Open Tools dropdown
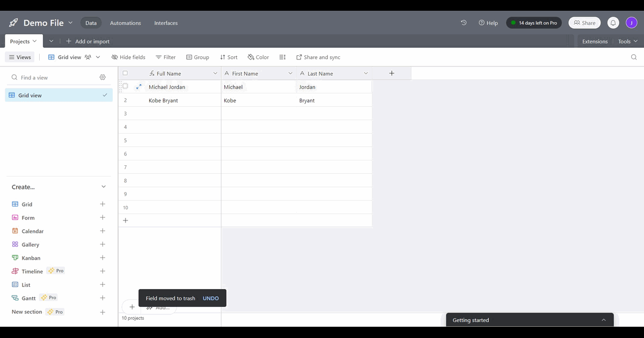The width and height of the screenshot is (644, 338). 627,41
